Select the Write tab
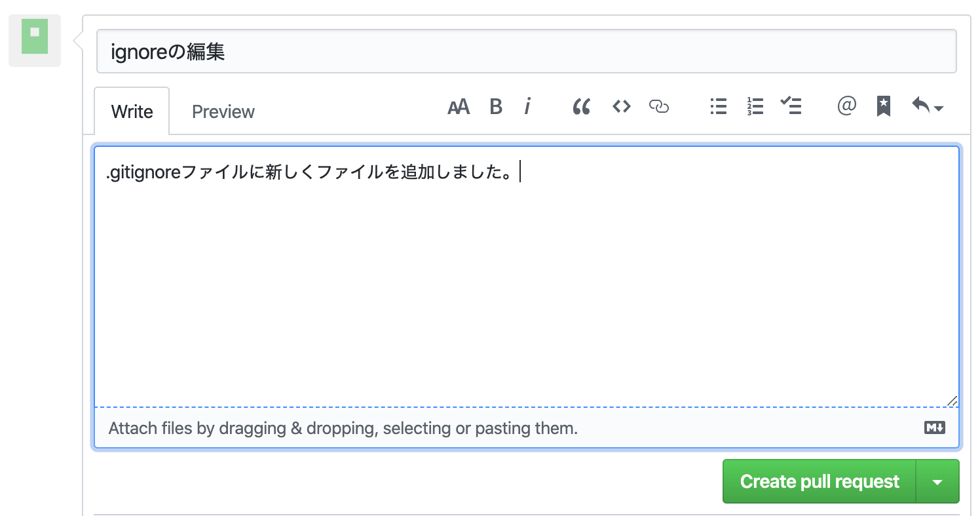Viewport: 980px width, 516px height. [131, 111]
